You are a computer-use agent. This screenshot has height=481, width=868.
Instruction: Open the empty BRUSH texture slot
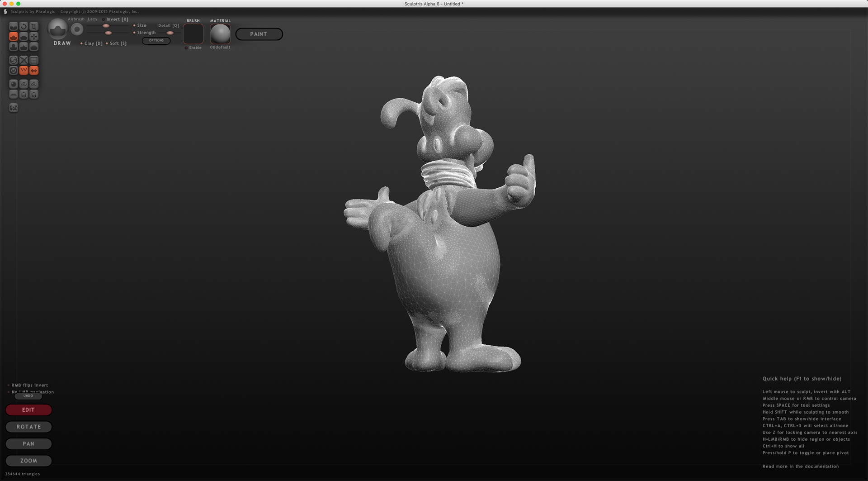pos(193,34)
